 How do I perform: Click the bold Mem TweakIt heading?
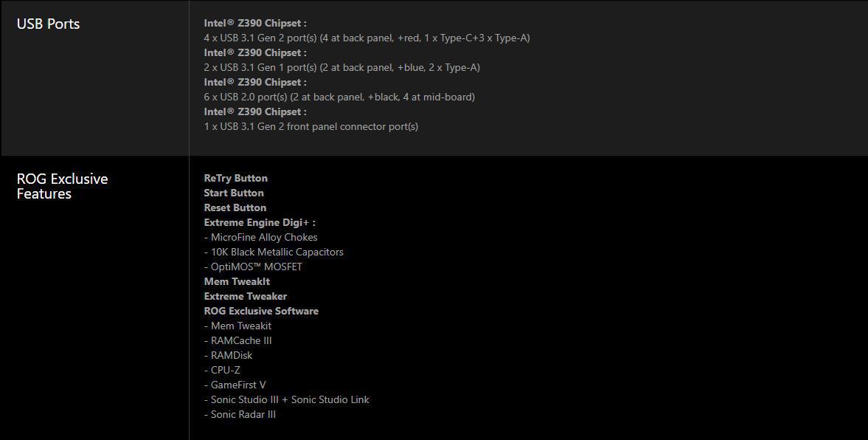pyautogui.click(x=237, y=281)
